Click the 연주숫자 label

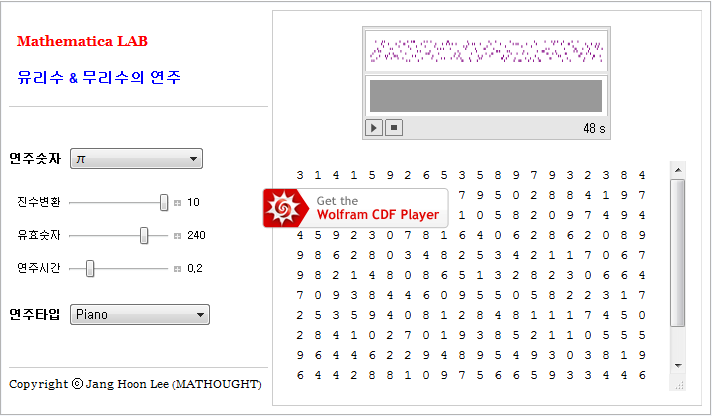[x=35, y=159]
